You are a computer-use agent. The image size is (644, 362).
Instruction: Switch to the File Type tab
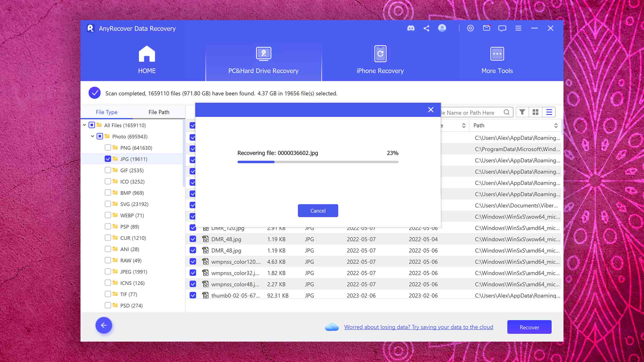(x=107, y=112)
